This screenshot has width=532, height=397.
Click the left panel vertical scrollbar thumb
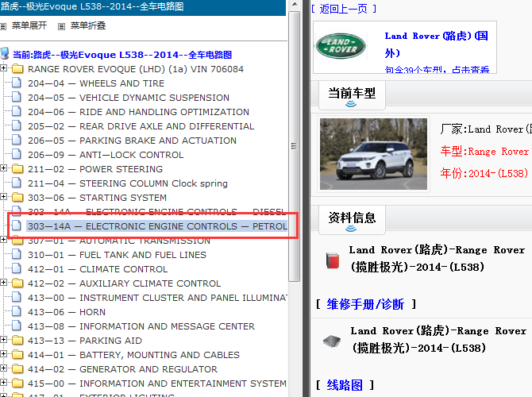(294, 146)
